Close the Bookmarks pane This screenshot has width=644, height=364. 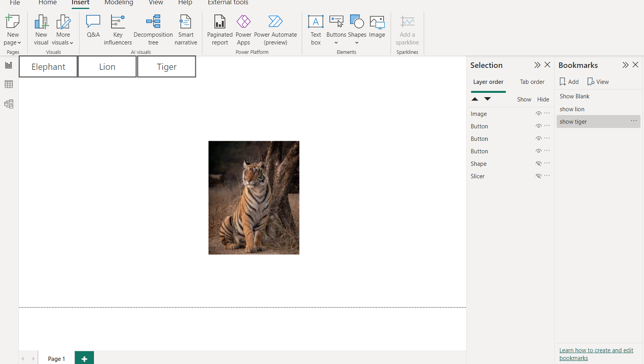pos(635,65)
